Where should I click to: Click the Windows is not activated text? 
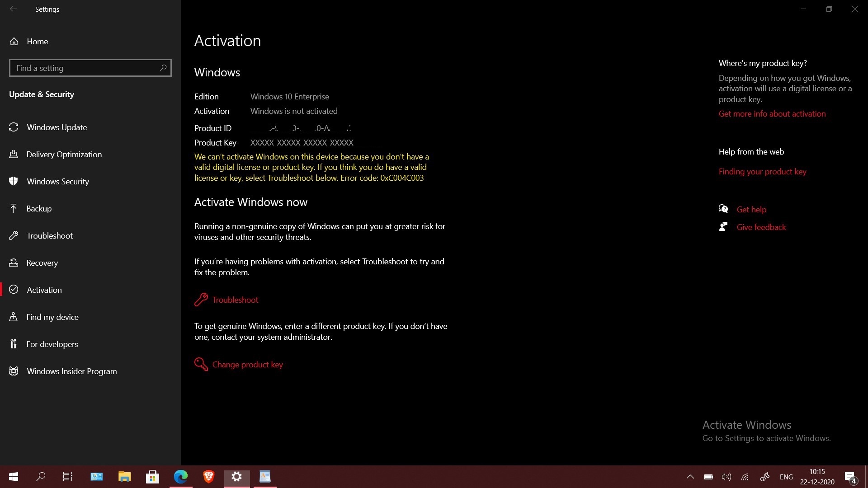(x=294, y=111)
